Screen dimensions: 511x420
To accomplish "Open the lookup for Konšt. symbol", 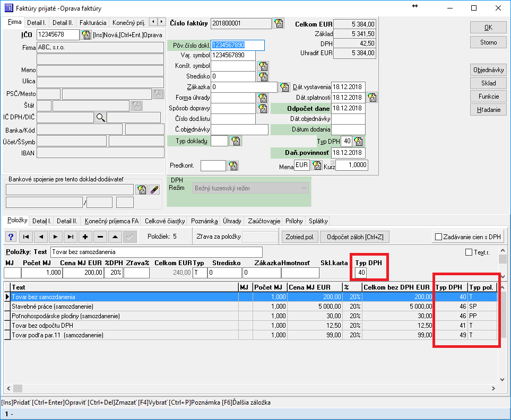I will pyautogui.click(x=263, y=66).
